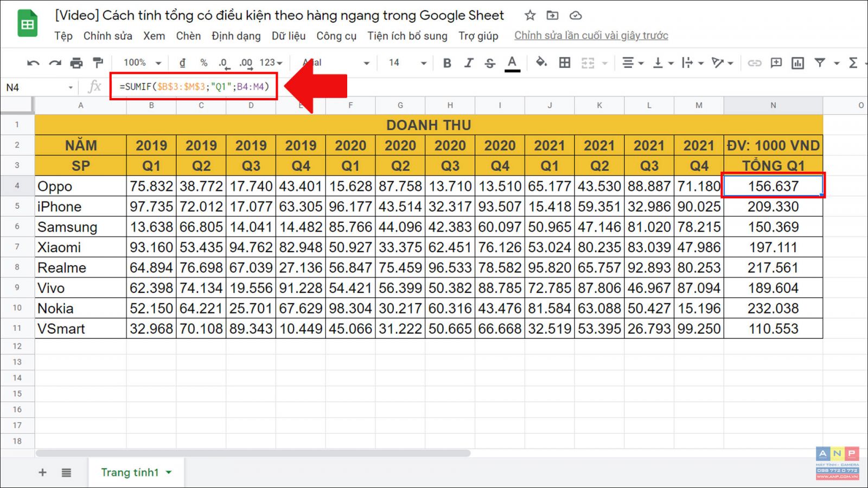Decrease decimal places
This screenshot has width=868, height=488.
tap(224, 63)
